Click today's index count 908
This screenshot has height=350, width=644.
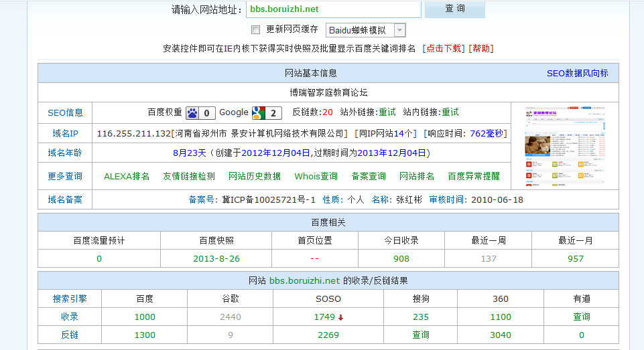(x=401, y=259)
